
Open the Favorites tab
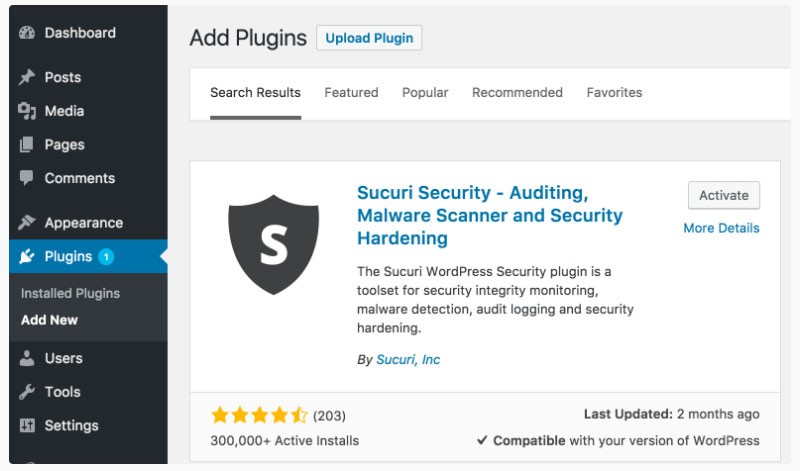pos(614,92)
